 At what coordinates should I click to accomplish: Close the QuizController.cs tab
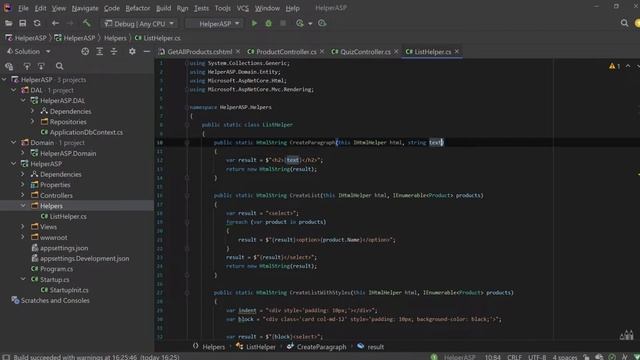396,51
